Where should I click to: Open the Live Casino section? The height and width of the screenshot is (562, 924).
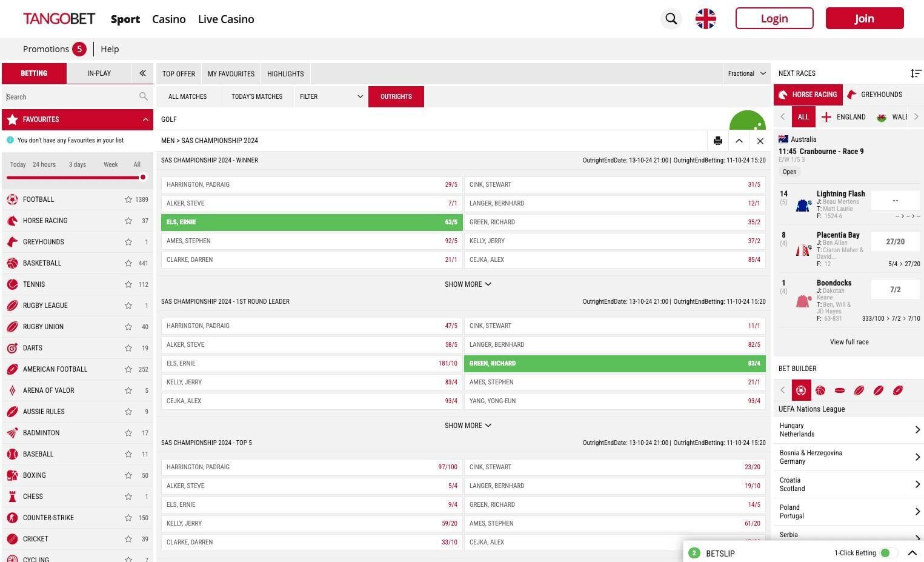[226, 19]
